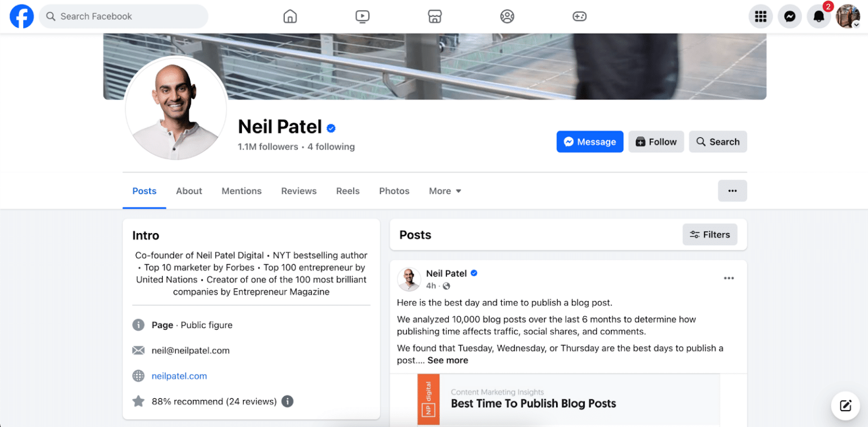This screenshot has width=868, height=427.
Task: Select the Home feed icon
Action: 290,16
